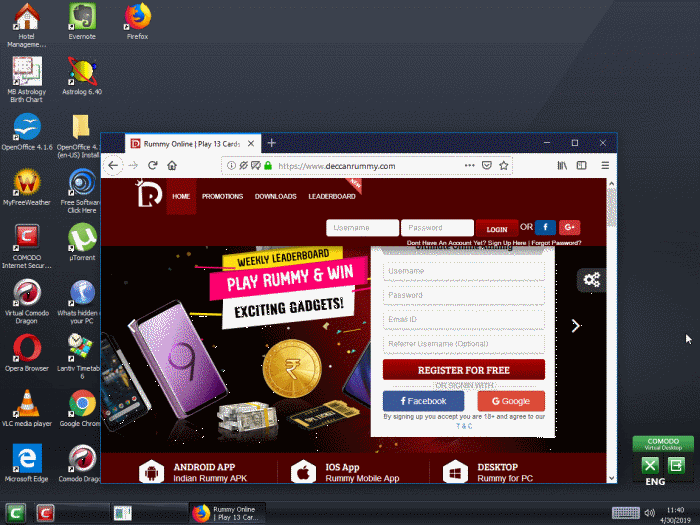Open the DOWNLOADS navigation item
The image size is (700, 525).
(x=275, y=196)
